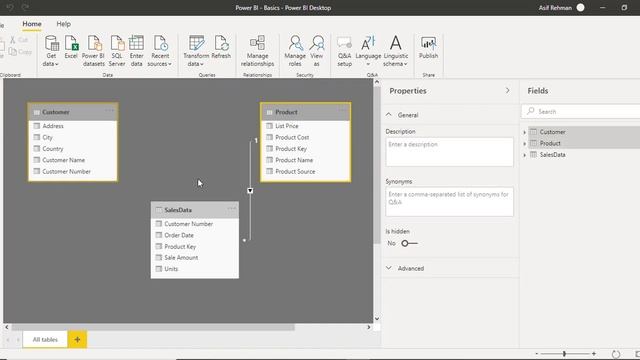Select the SalesData table header
This screenshot has height=360, width=640.
tap(195, 210)
